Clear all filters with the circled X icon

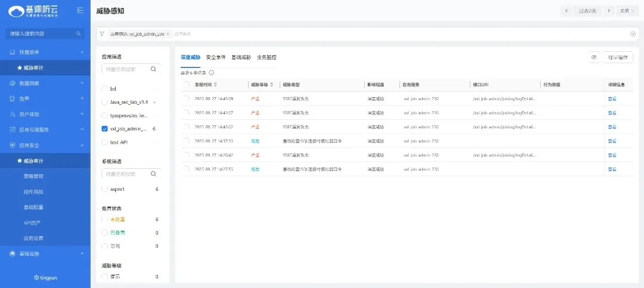[x=633, y=34]
